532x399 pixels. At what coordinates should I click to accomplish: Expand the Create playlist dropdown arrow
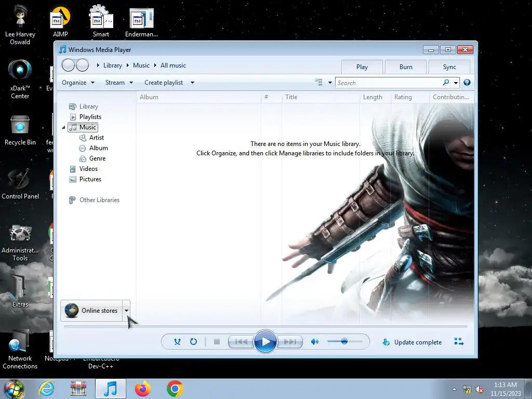point(192,83)
